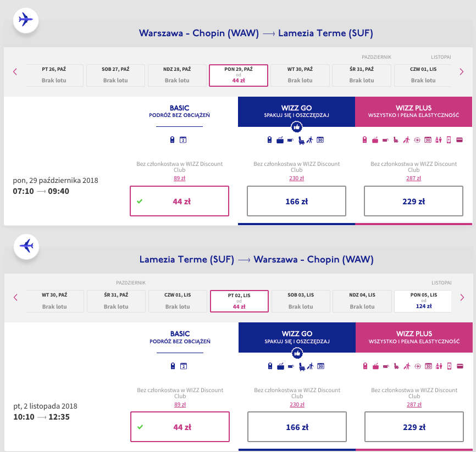Select the PON 29, PAŹ outbound date tab
476x452 pixels.
[239, 75]
